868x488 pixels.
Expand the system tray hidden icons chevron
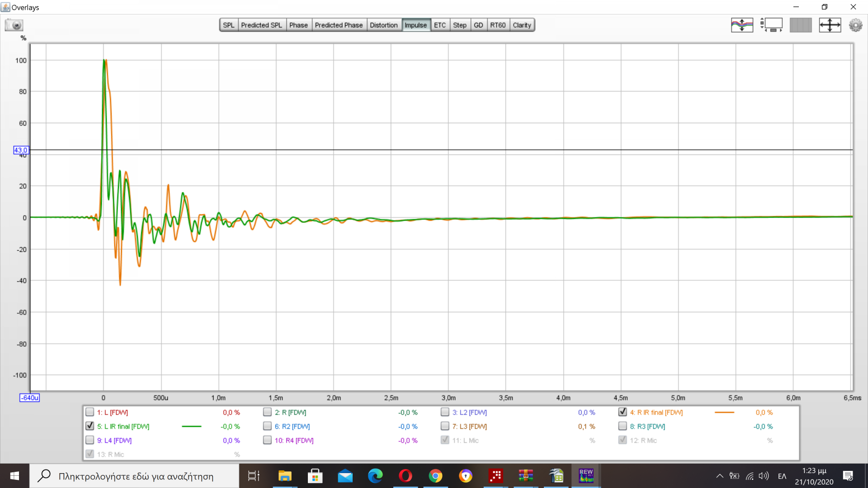719,476
